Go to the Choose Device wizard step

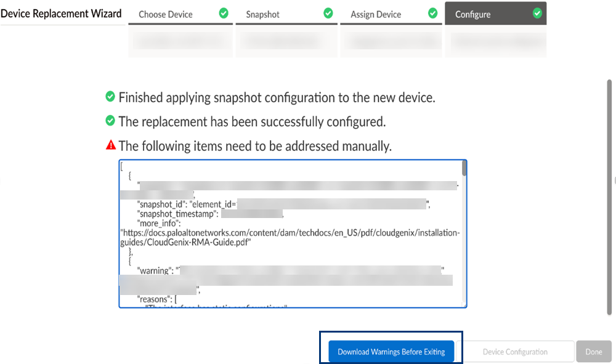(x=166, y=14)
